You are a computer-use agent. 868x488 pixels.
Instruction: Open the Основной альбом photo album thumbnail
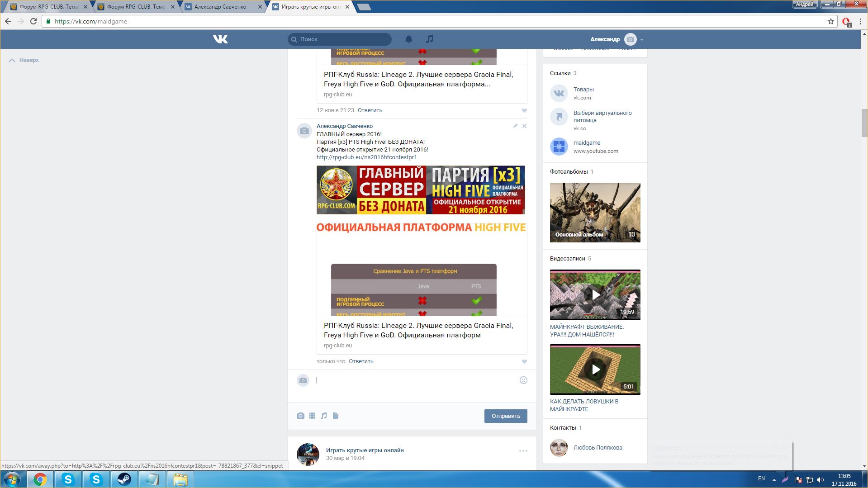[x=595, y=213]
